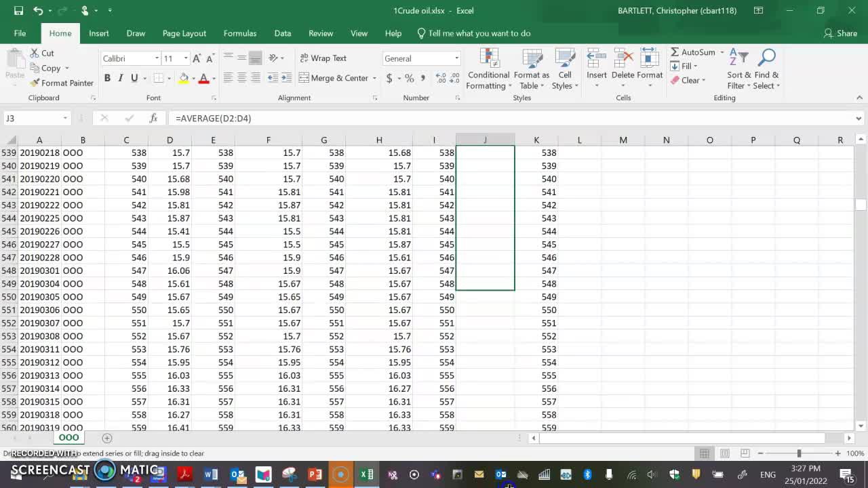Select cell reference in the Name Box
Screen dimensions: 868x488
(x=32, y=117)
